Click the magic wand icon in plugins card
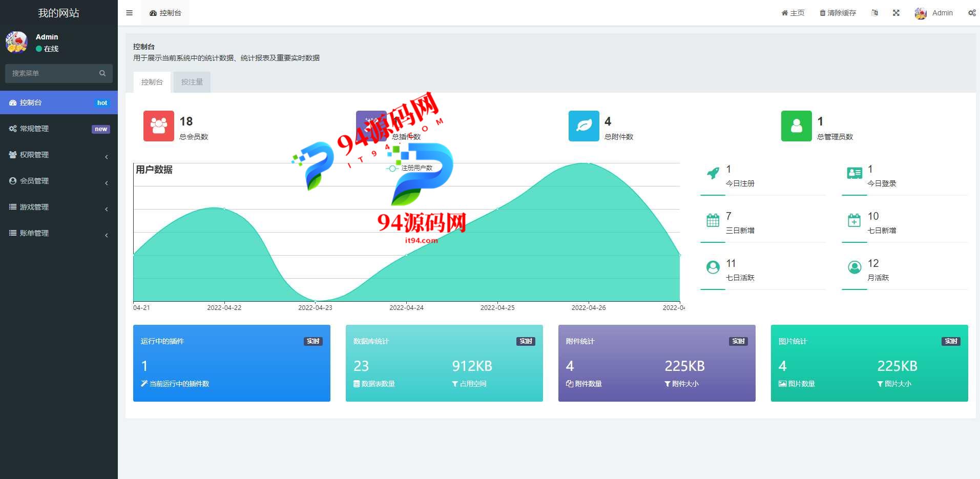The image size is (980, 479). tap(144, 384)
